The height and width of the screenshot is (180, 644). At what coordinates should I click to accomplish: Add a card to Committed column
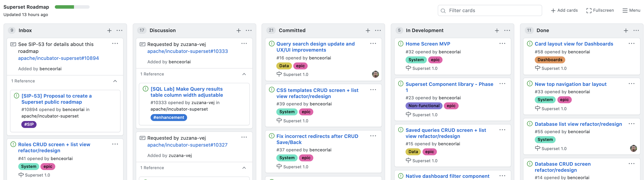click(368, 30)
